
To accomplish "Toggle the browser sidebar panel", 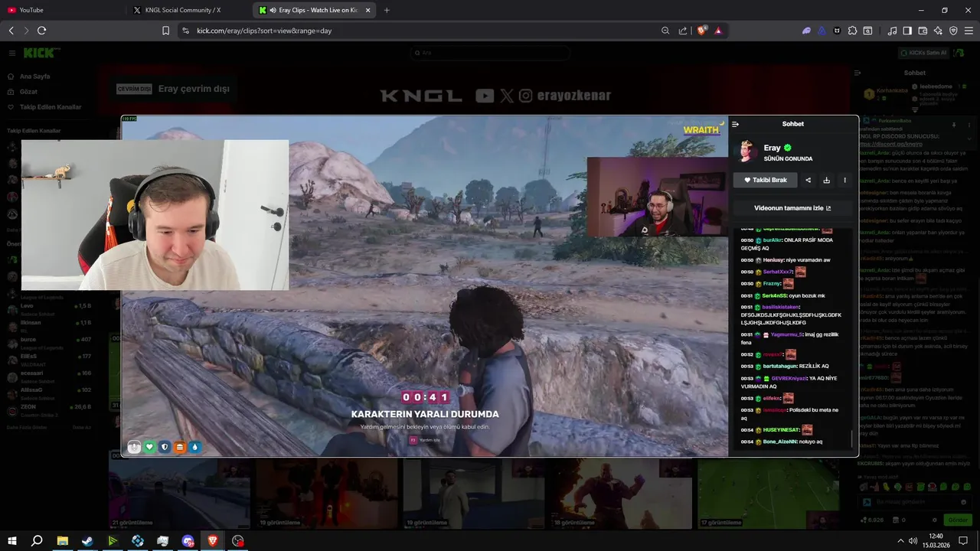I will pyautogui.click(x=907, y=31).
